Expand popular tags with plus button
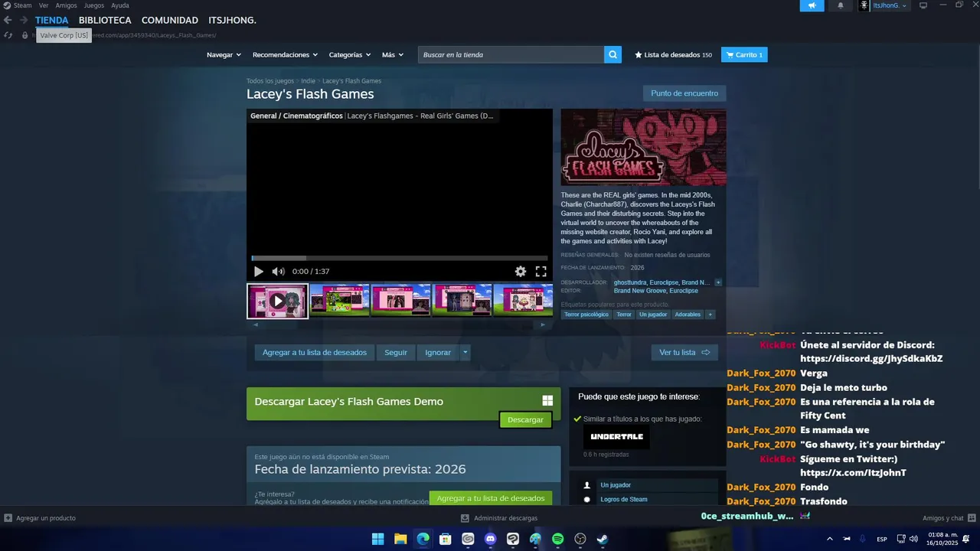This screenshot has width=980, height=551. (x=710, y=315)
